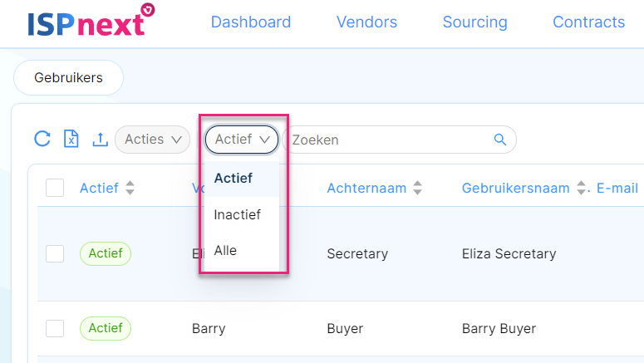Viewport: 644px width, 363px height.
Task: Open the Gebruikers tab button
Action: pos(69,77)
